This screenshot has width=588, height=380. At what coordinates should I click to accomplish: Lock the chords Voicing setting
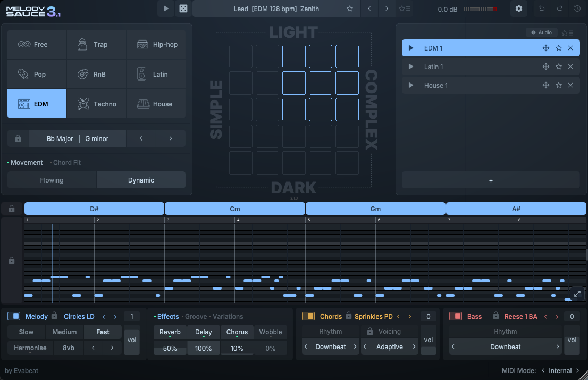(369, 331)
